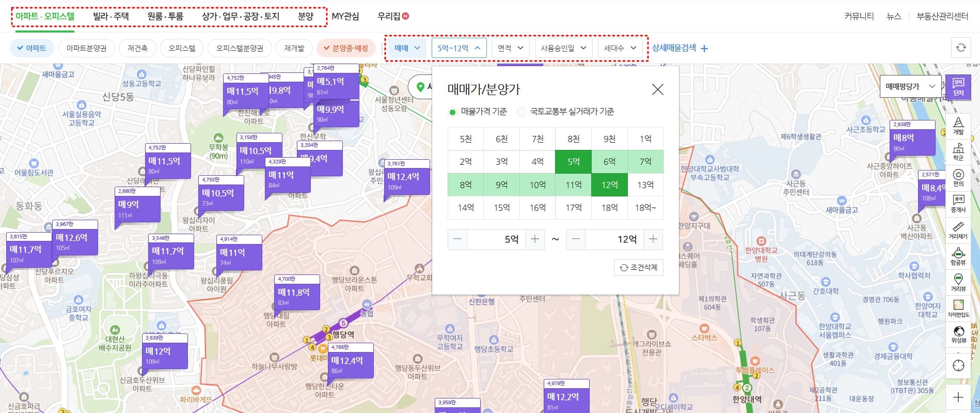Open the 매9억 111㎡ listing marker

[138, 205]
